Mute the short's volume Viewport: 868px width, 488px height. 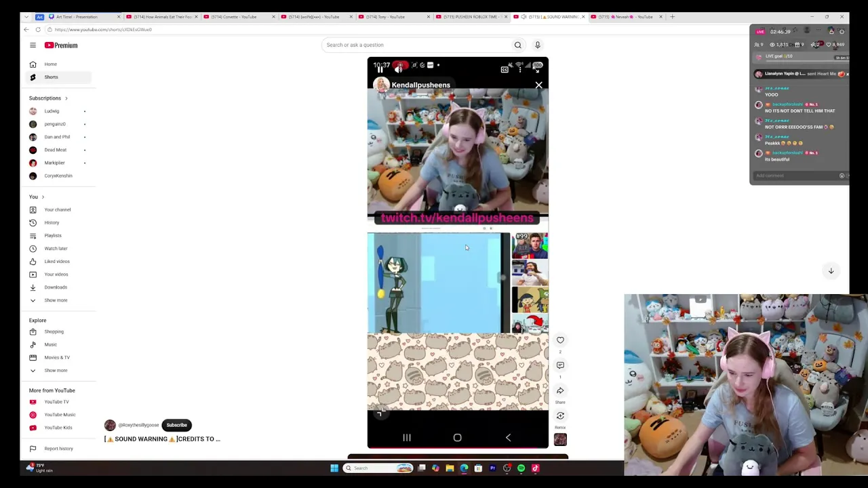[x=399, y=68]
